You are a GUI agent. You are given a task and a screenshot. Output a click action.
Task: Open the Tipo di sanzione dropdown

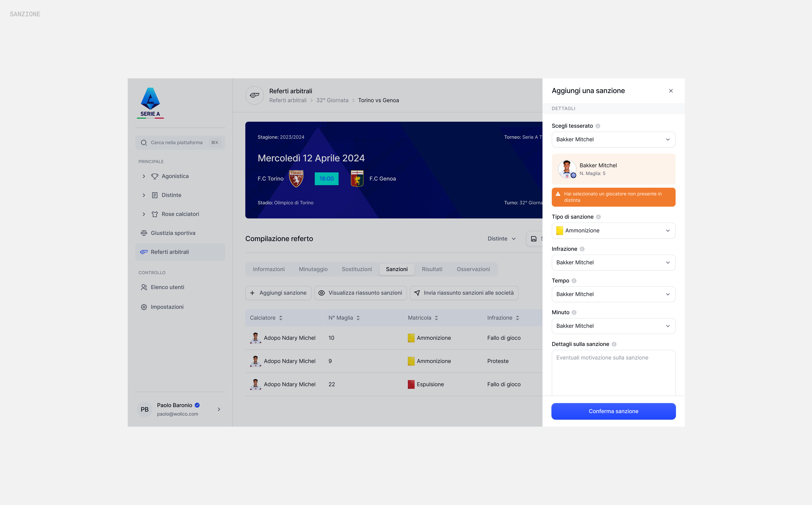pos(613,231)
